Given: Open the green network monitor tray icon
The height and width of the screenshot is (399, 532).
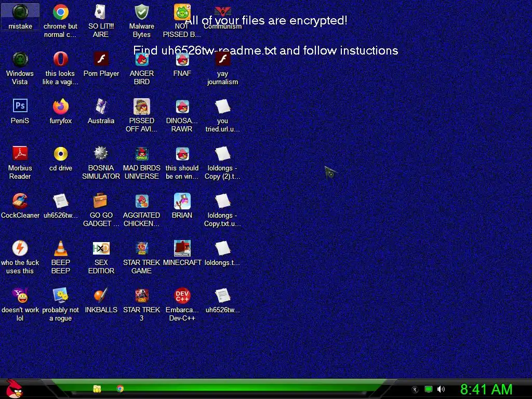Looking at the screenshot, I should (429, 389).
